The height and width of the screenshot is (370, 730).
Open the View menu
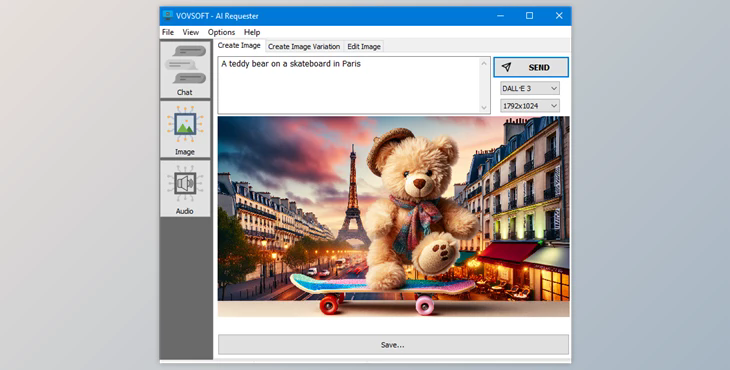coord(190,32)
